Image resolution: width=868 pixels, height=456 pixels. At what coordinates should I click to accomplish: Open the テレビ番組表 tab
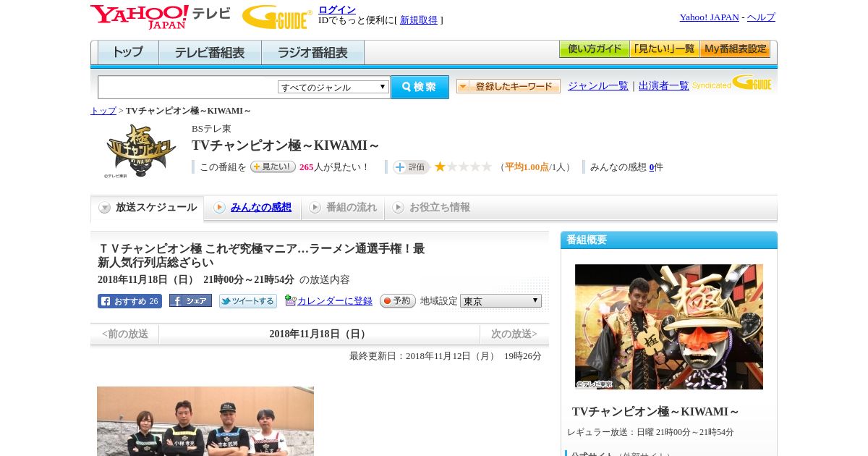[210, 53]
